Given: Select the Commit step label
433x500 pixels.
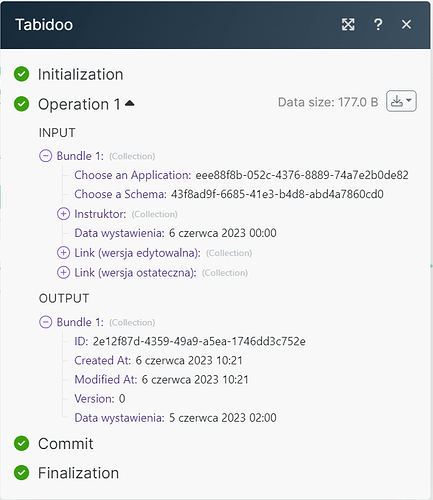Looking at the screenshot, I should click(x=66, y=444).
